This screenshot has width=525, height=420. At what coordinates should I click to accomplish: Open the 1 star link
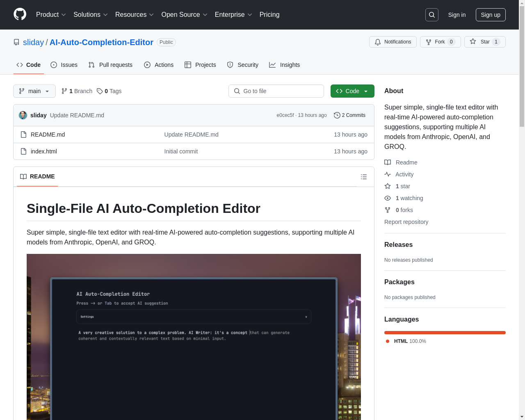[x=397, y=186]
